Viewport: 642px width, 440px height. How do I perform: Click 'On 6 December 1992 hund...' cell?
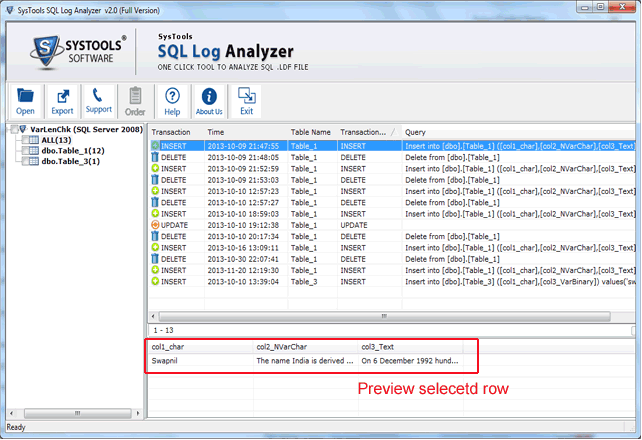(411, 361)
